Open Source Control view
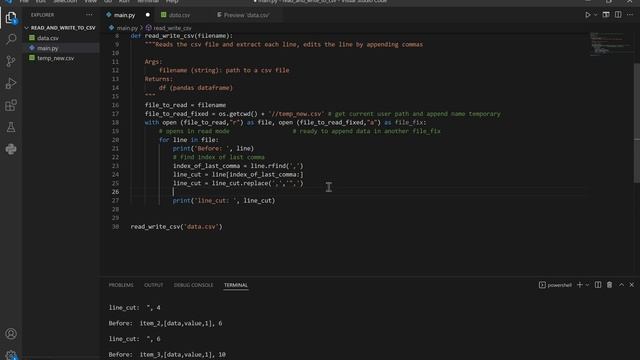This screenshot has width=640, height=360. (x=11, y=61)
